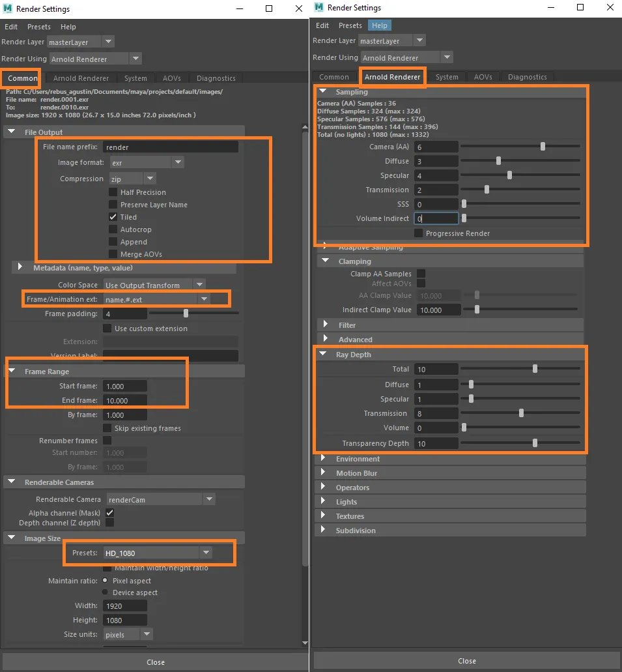Click the File name prefix field
Screen dimensions: 622x672
[x=171, y=147]
